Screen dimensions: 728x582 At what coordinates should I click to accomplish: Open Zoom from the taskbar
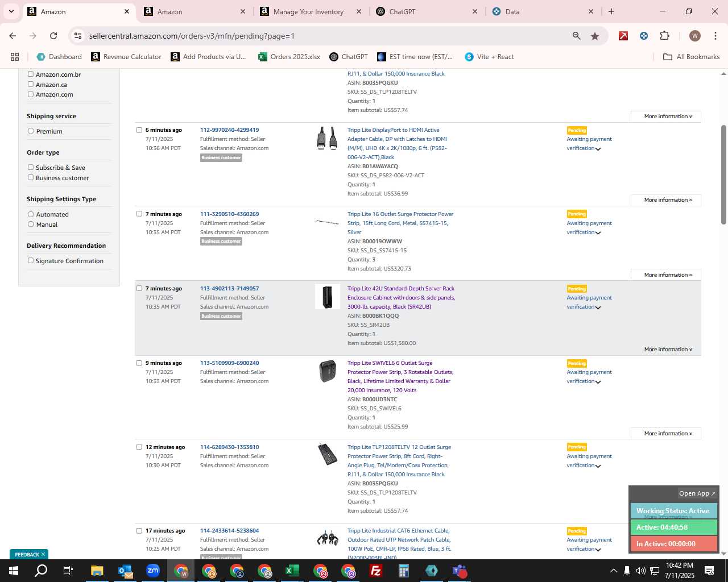pos(153,571)
